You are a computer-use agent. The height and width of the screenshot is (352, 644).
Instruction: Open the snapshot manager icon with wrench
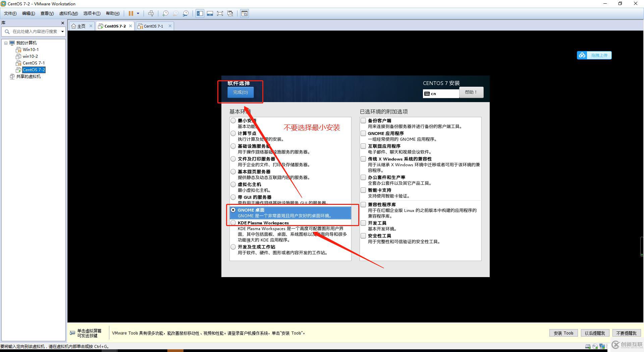185,13
